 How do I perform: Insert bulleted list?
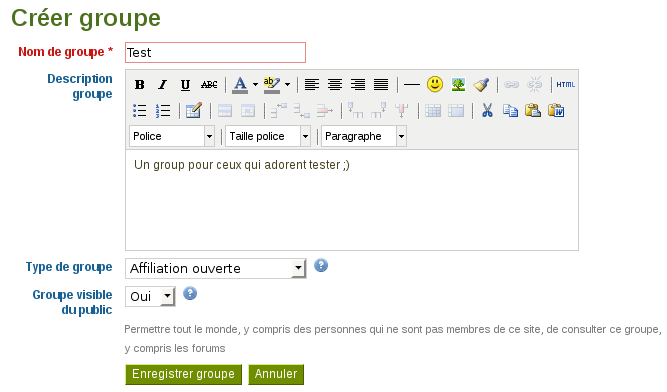pyautogui.click(x=140, y=111)
